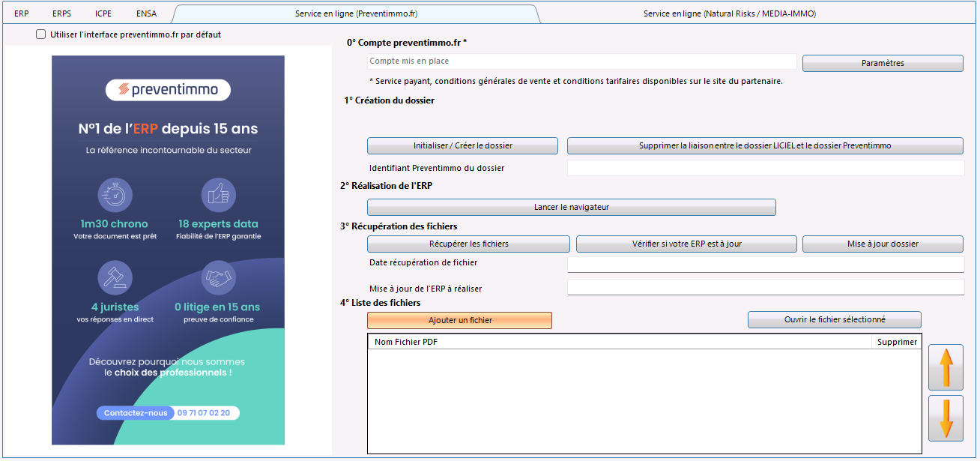Go to the ENSA tab

(147, 13)
